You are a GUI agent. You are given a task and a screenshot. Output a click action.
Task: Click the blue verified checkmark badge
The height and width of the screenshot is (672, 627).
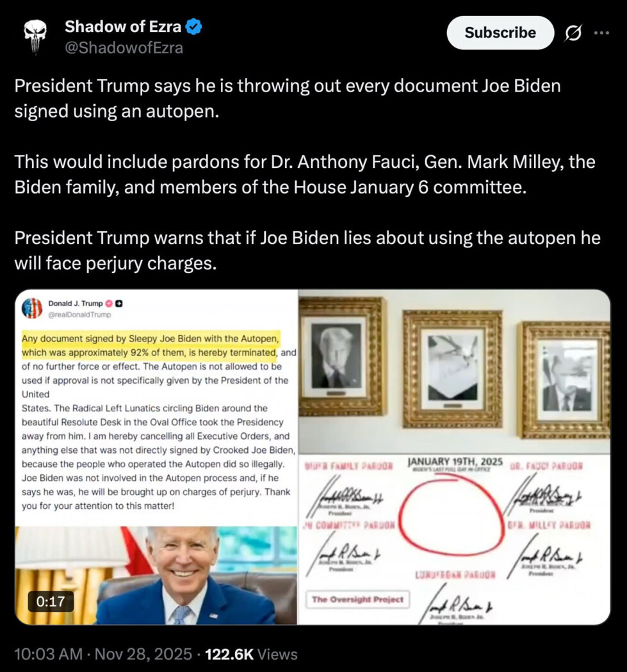coord(193,27)
